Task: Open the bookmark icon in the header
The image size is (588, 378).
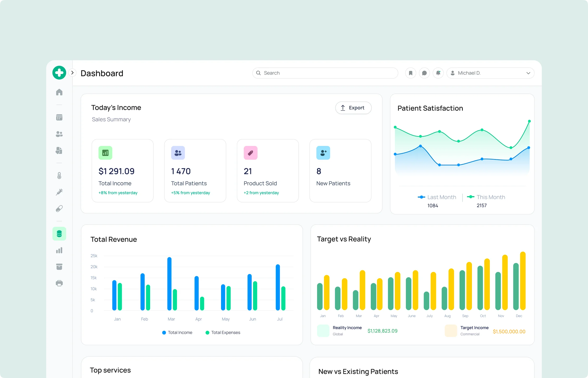Action: (411, 73)
